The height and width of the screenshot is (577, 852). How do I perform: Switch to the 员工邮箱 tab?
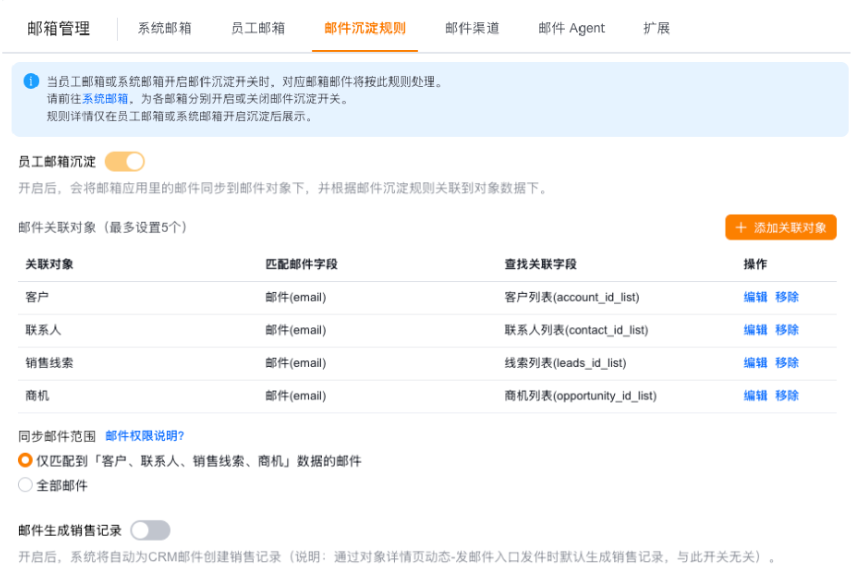[258, 28]
